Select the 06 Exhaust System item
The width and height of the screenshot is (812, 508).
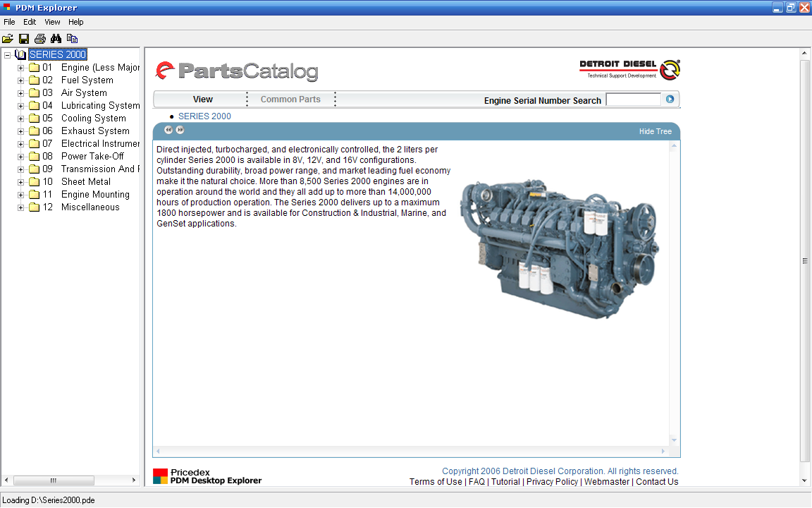86,131
